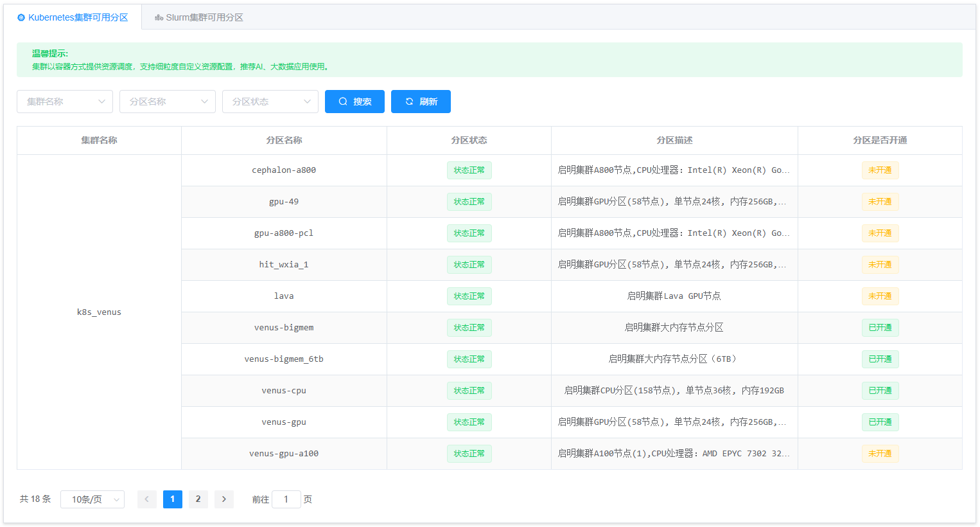980x527 pixels.
Task: Select partition venus-gpu
Action: click(x=284, y=422)
